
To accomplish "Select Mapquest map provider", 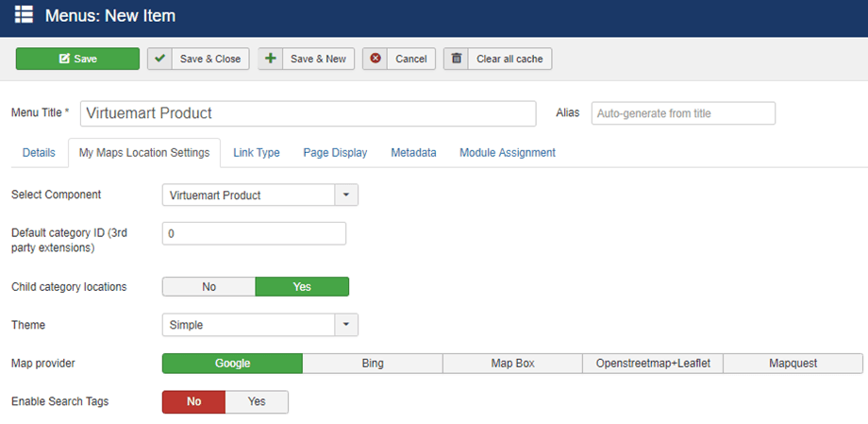I will [793, 364].
